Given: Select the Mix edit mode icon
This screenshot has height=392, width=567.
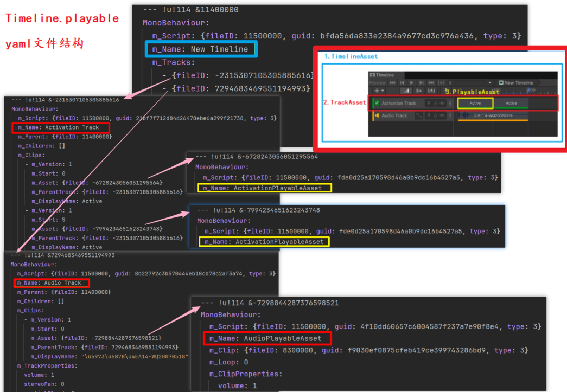Looking at the screenshot, I should click(406, 91).
